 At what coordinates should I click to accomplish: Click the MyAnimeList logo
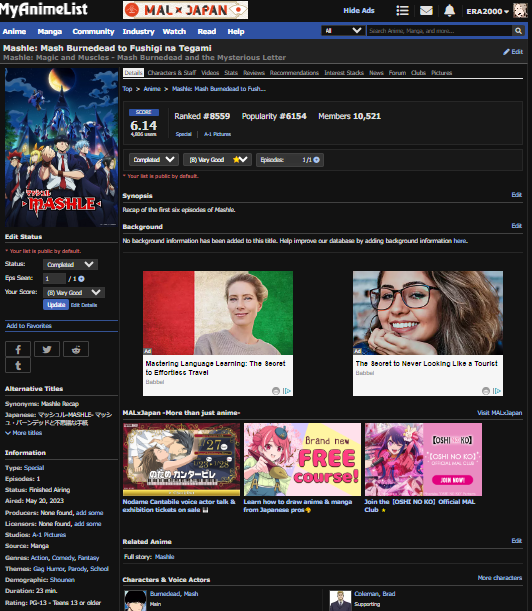(x=44, y=9)
